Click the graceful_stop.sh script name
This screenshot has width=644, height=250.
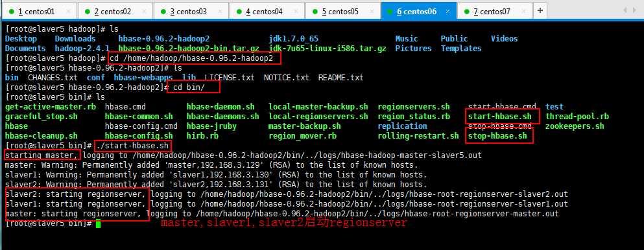[x=41, y=117]
